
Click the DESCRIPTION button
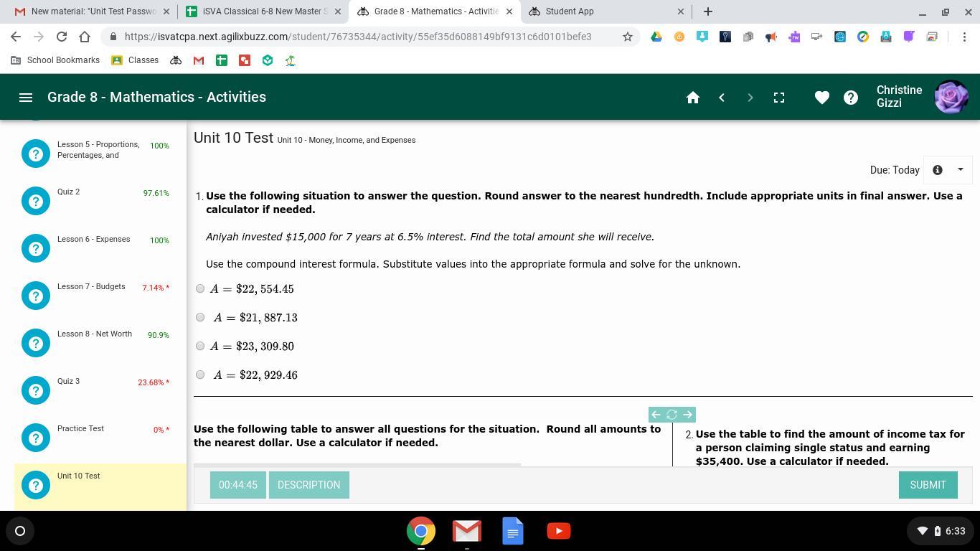click(308, 485)
